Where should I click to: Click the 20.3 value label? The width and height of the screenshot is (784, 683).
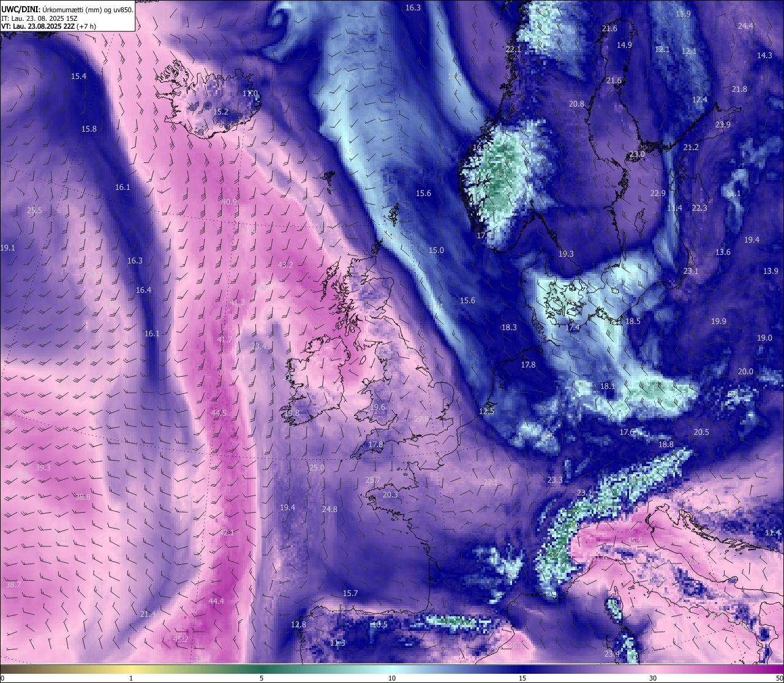pos(390,495)
